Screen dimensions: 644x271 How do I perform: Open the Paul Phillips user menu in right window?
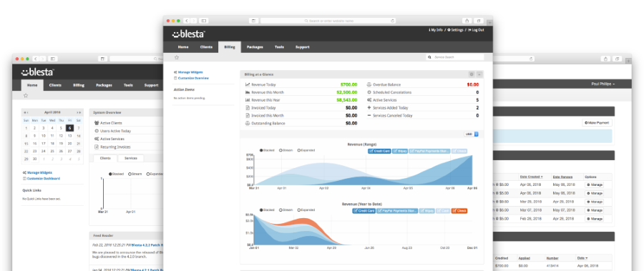coord(603,84)
